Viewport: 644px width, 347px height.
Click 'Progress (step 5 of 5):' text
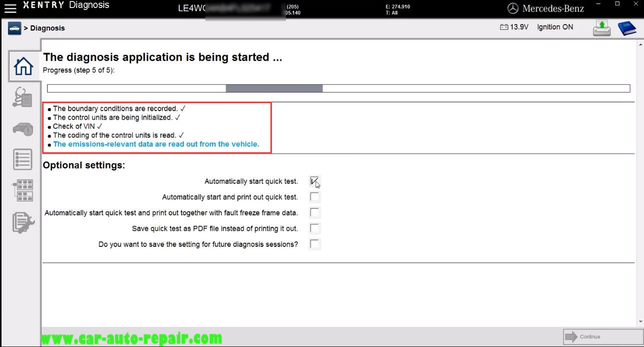[79, 70]
